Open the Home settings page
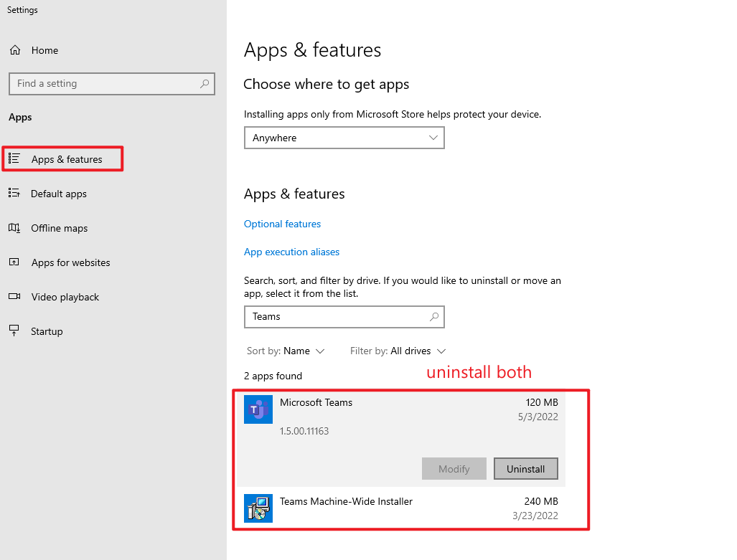 (34, 50)
